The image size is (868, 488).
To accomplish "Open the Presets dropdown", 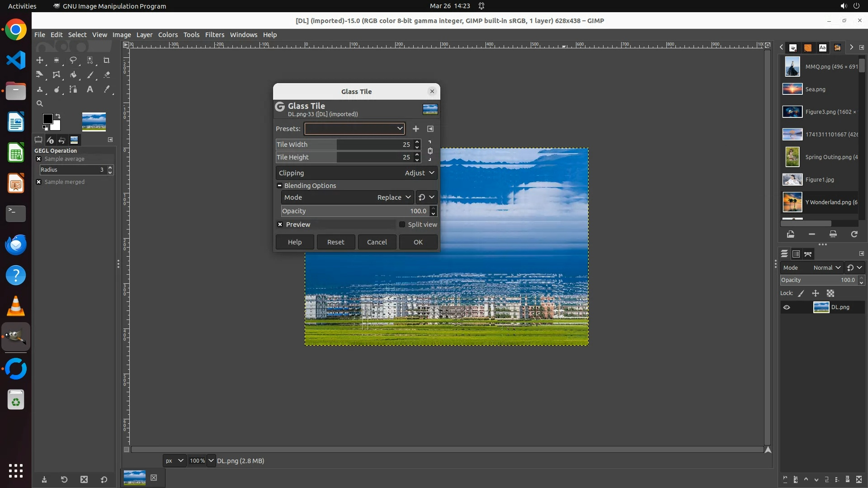I will click(354, 129).
